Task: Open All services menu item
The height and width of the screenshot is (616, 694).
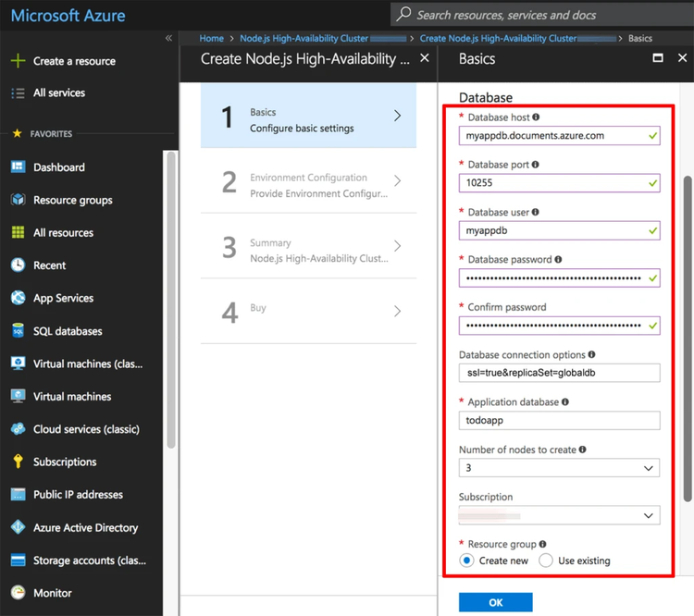Action: (59, 92)
